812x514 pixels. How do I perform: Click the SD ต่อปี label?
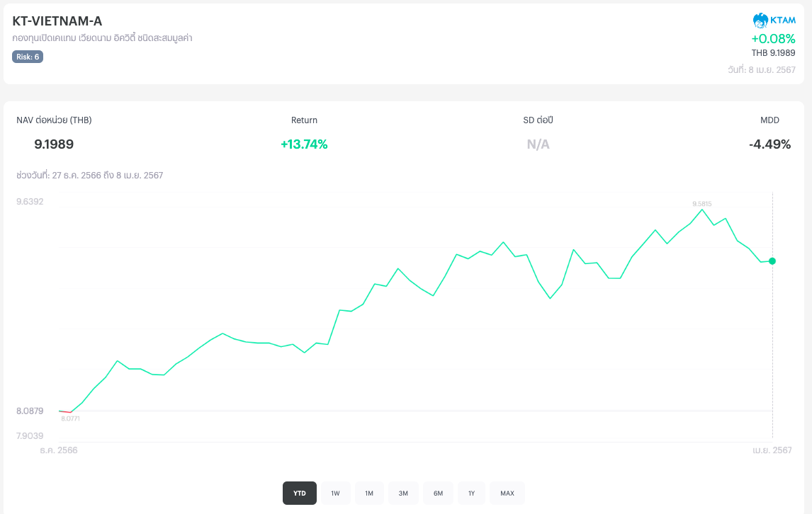[x=538, y=120]
